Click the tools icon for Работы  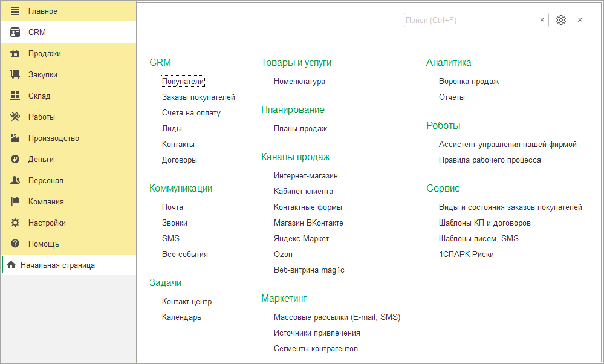pyautogui.click(x=15, y=117)
